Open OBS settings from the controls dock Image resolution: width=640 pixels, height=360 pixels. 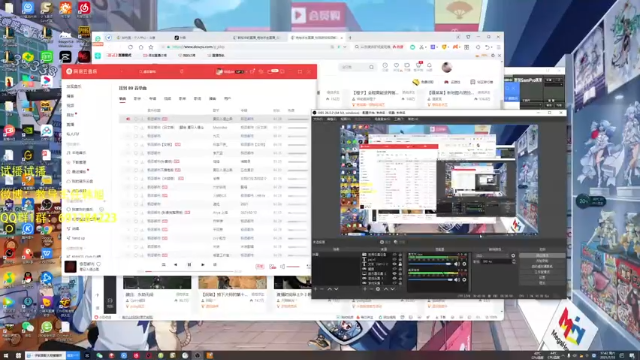[542, 277]
